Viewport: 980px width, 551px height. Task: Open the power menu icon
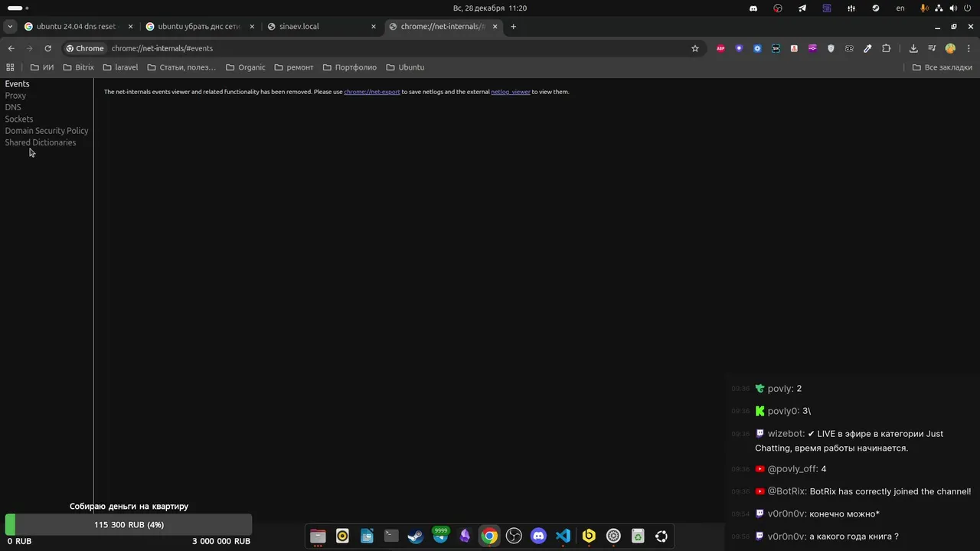tap(968, 8)
